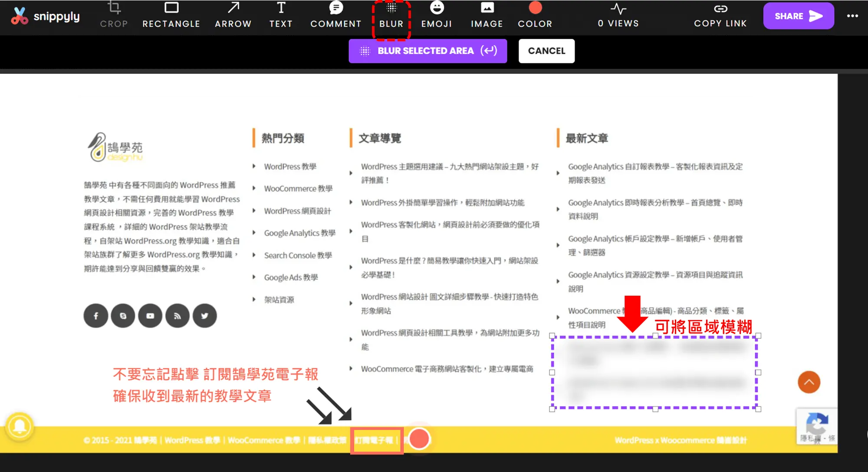868x472 pixels.
Task: Open the WordPress 是什麼 article link
Action: point(450,267)
